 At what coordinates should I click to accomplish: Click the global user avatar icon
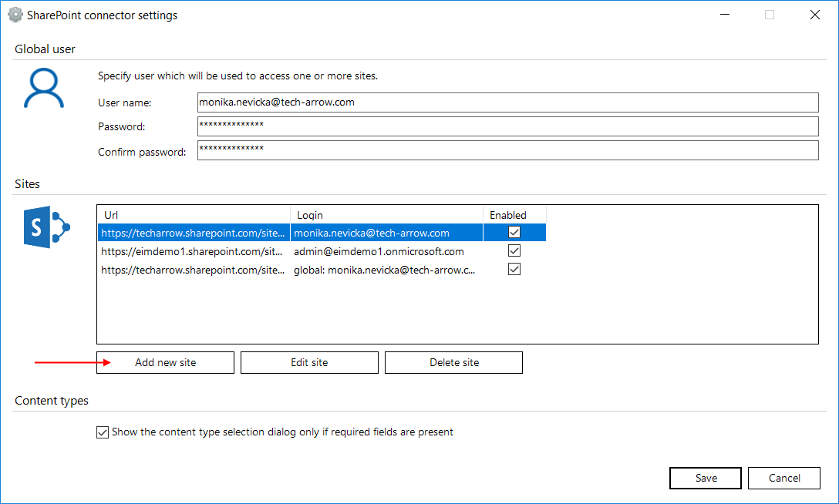click(x=44, y=88)
